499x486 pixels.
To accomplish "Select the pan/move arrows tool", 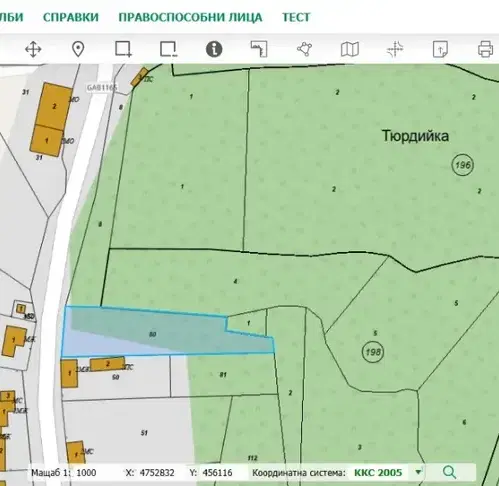I will 33,49.
